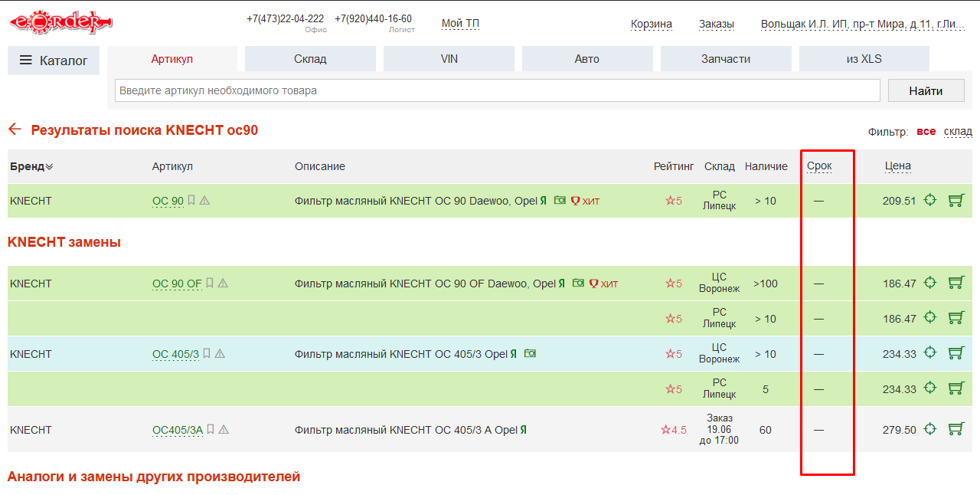
Task: Click warning triangle next to OC 90
Action: pos(204,201)
